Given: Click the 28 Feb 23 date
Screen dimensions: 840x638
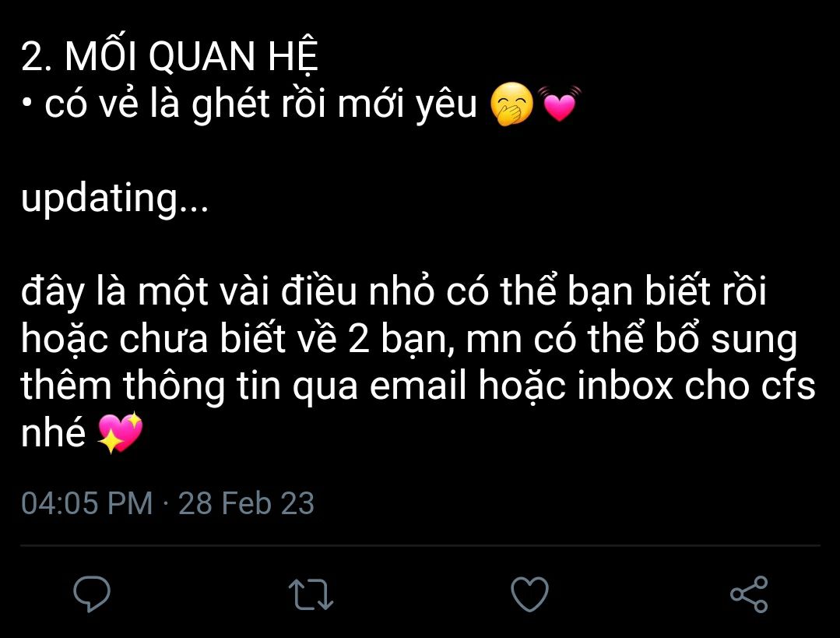Looking at the screenshot, I should (246, 503).
